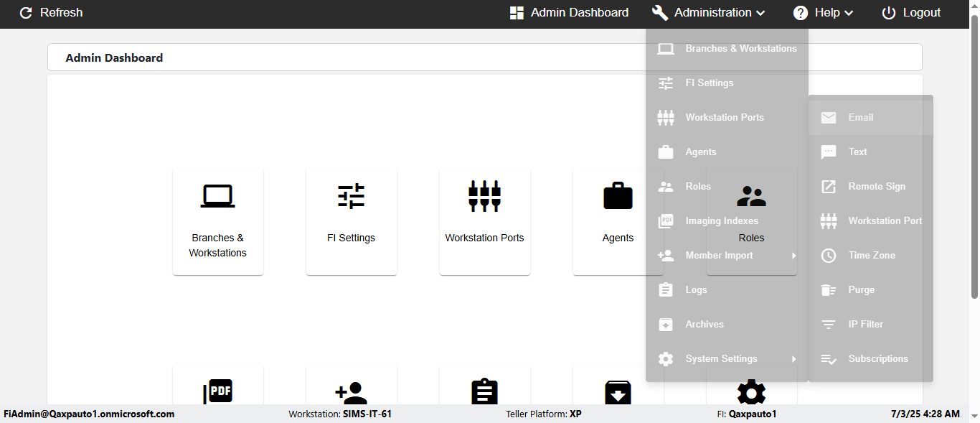Click the Refresh circular arrow icon
980x423 pixels.
[26, 13]
